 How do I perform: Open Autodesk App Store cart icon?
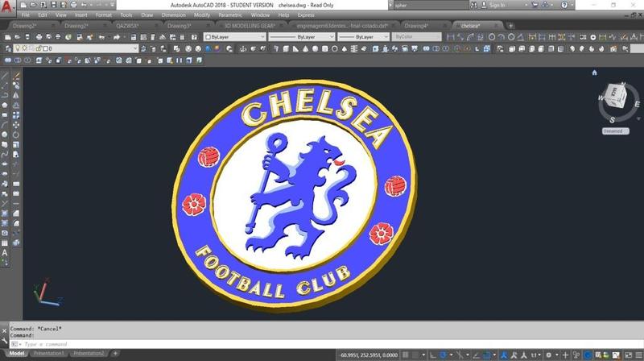coord(535,5)
